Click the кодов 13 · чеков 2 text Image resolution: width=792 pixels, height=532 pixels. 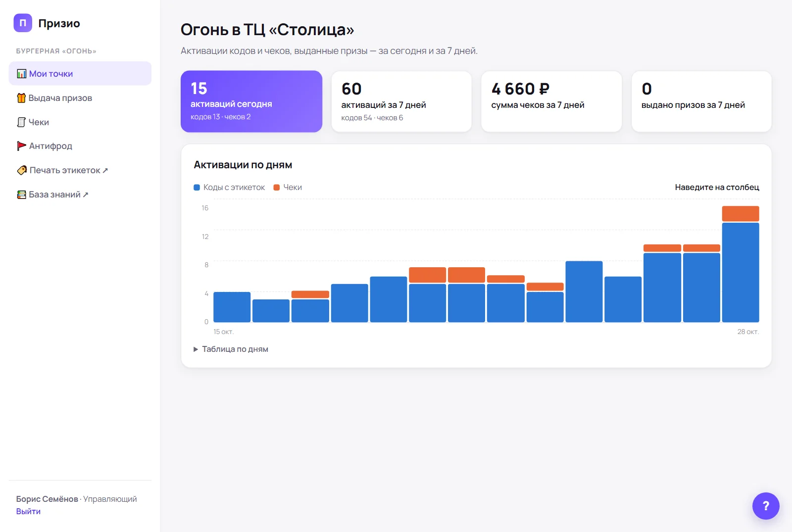[221, 117]
